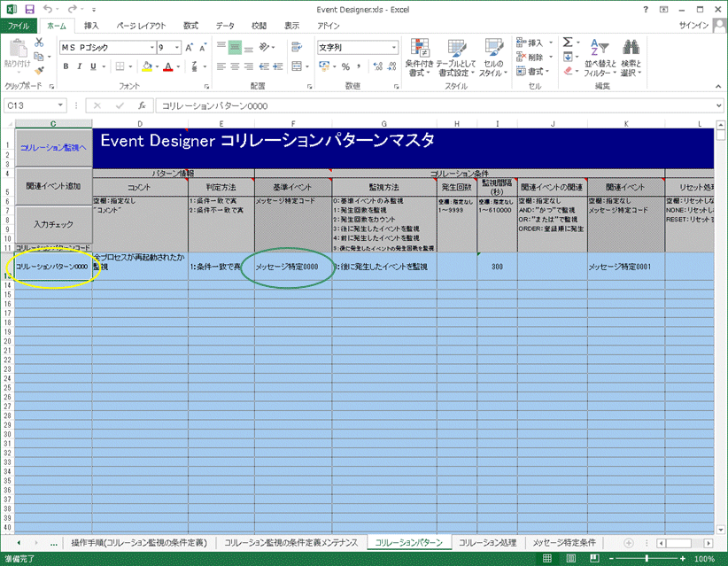Viewport: 728px width, 566px height.
Task: Increase the cell indent
Action: click(x=278, y=66)
